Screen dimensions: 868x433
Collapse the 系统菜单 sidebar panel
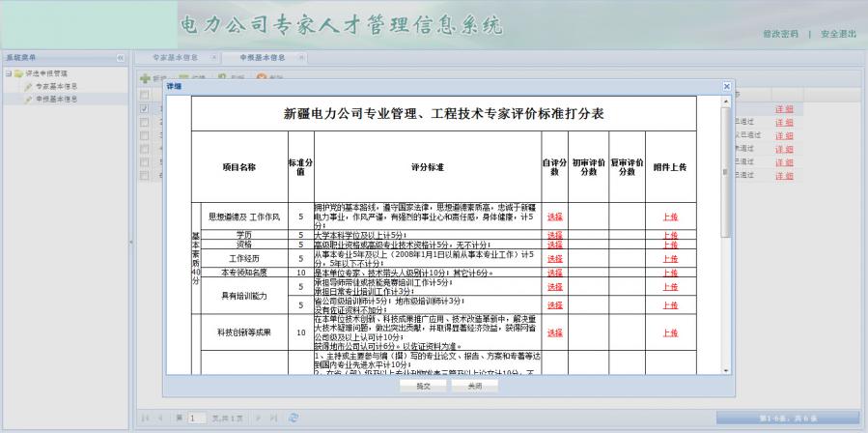121,58
